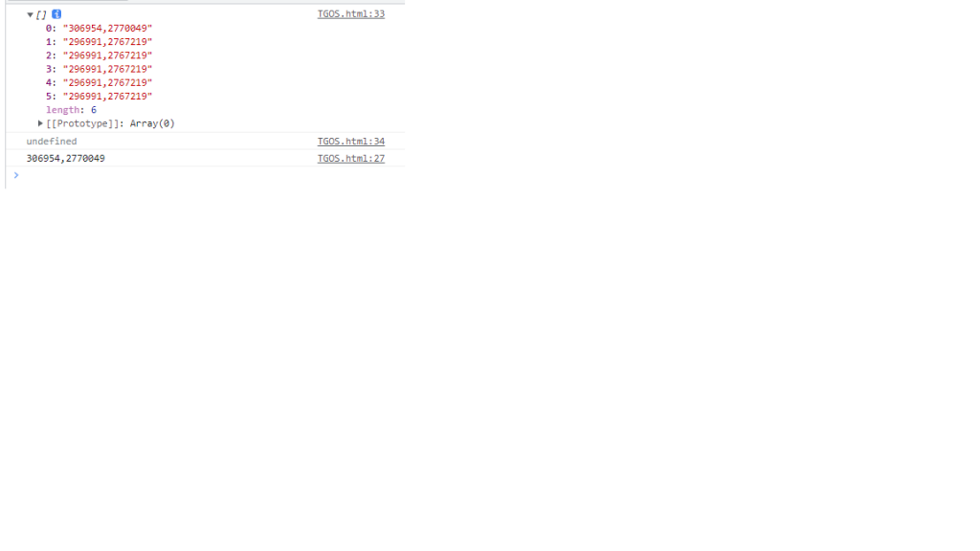Click the plain 306954,2770049 log message
This screenshot has width=980, height=551.
(x=66, y=158)
